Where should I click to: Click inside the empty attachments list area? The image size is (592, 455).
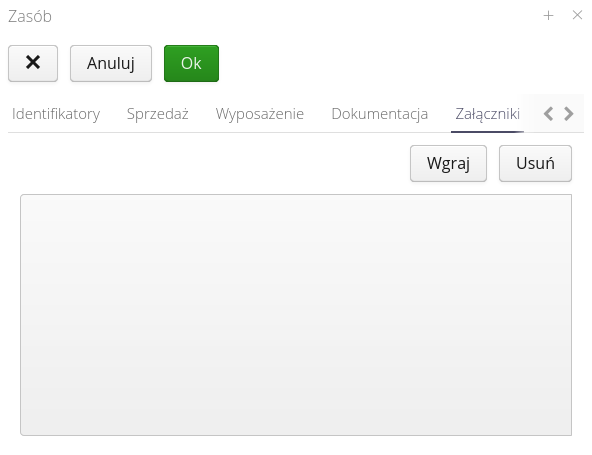coord(296,315)
